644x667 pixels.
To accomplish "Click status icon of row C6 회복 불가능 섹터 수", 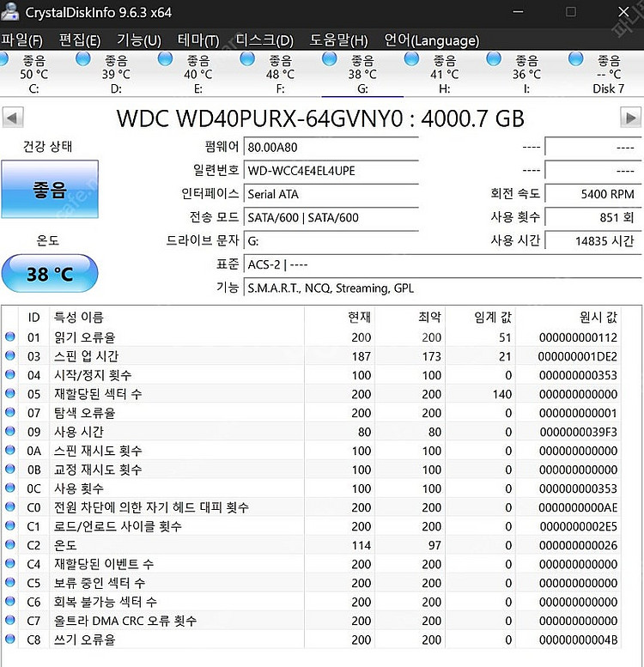I will (x=10, y=601).
